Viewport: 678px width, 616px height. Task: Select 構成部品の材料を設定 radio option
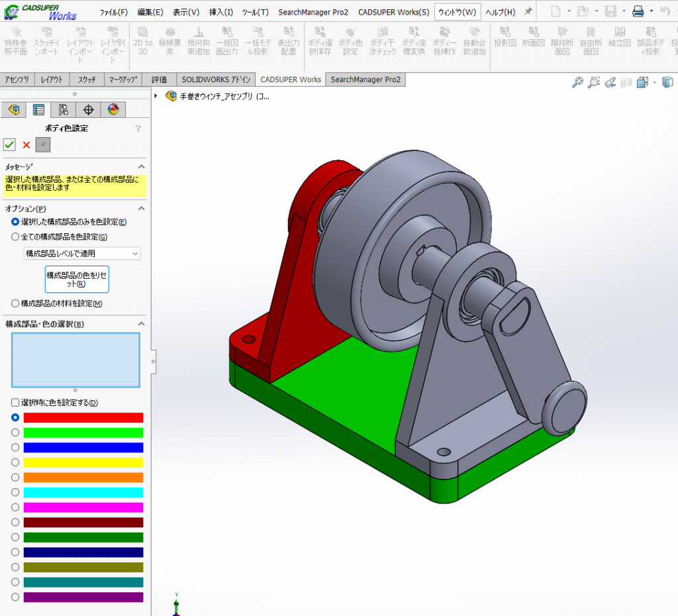point(15,303)
